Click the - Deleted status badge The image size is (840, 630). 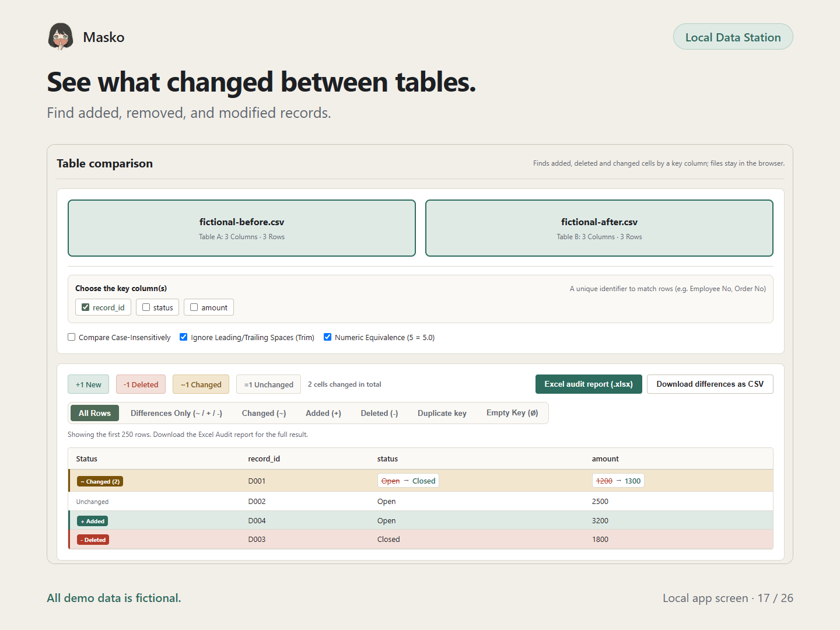[93, 540]
